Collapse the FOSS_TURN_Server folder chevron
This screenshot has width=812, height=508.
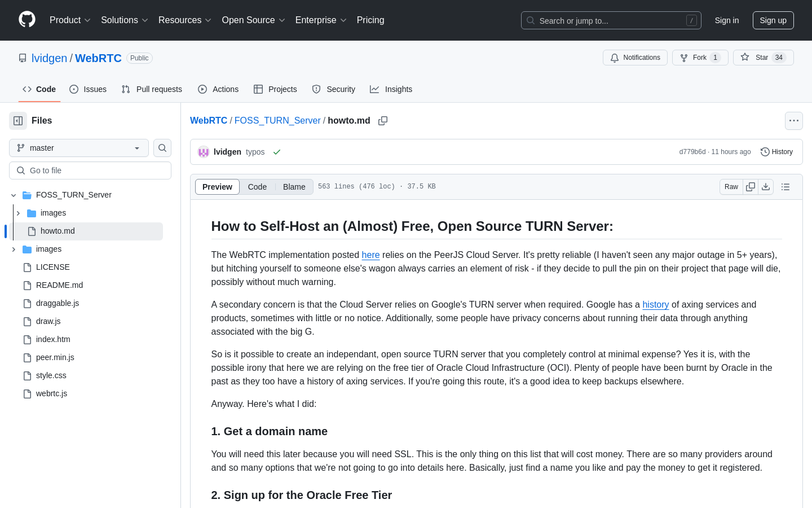click(x=14, y=195)
